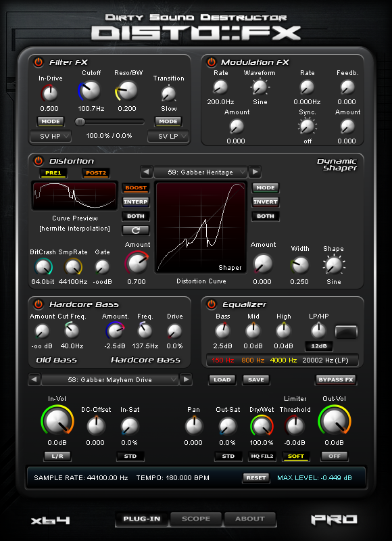Click the Equalizer High knob

point(284,331)
